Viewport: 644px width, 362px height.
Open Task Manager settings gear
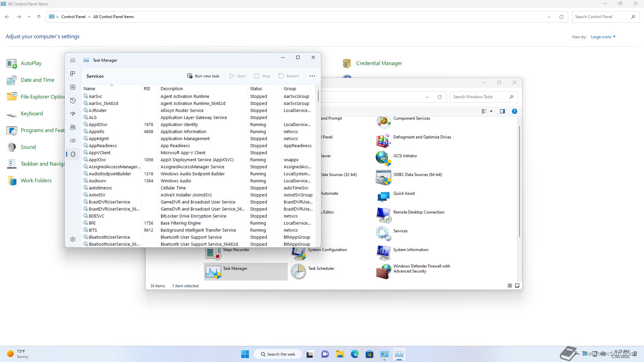(x=73, y=239)
